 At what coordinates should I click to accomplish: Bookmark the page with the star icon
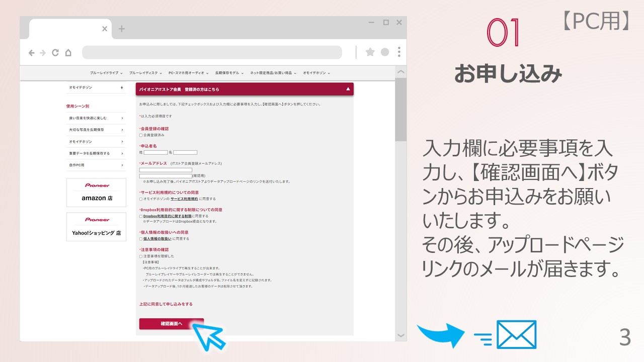click(x=370, y=52)
